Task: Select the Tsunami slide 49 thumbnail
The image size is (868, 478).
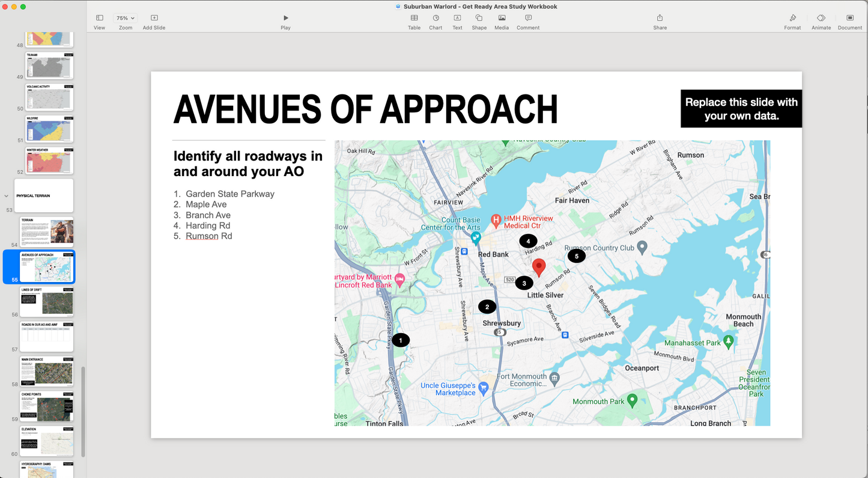Action: click(x=49, y=66)
